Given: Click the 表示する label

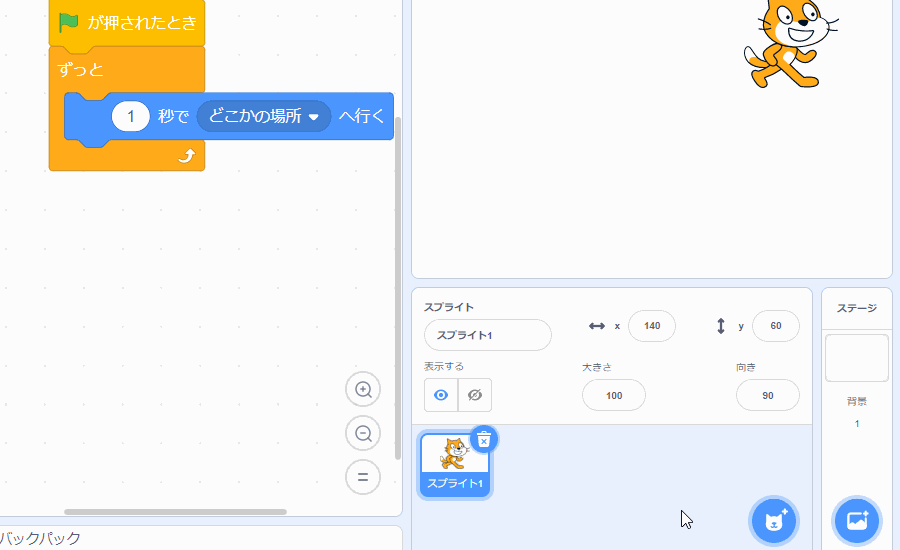Looking at the screenshot, I should tap(444, 366).
